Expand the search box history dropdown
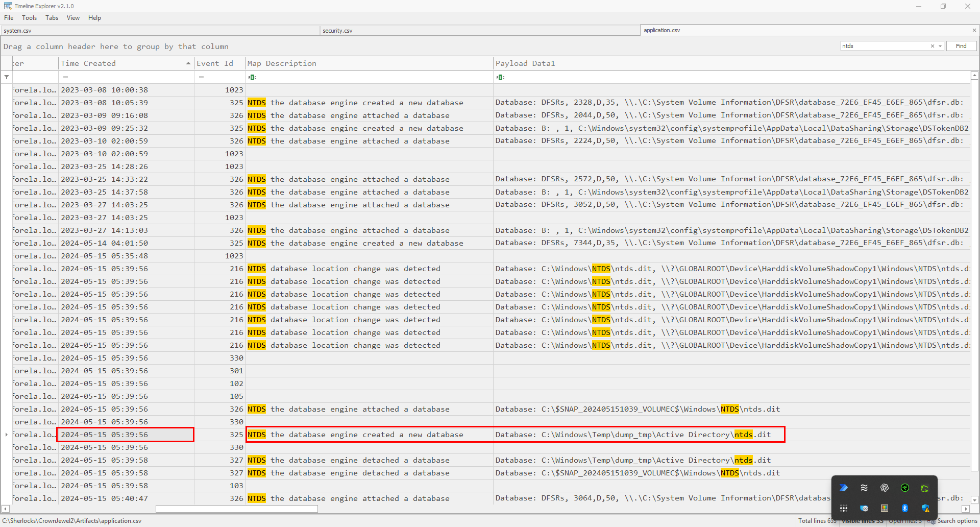This screenshot has width=980, height=527. (x=940, y=46)
